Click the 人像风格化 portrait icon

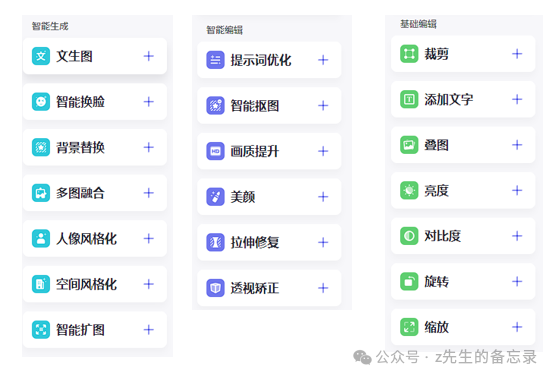(41, 239)
